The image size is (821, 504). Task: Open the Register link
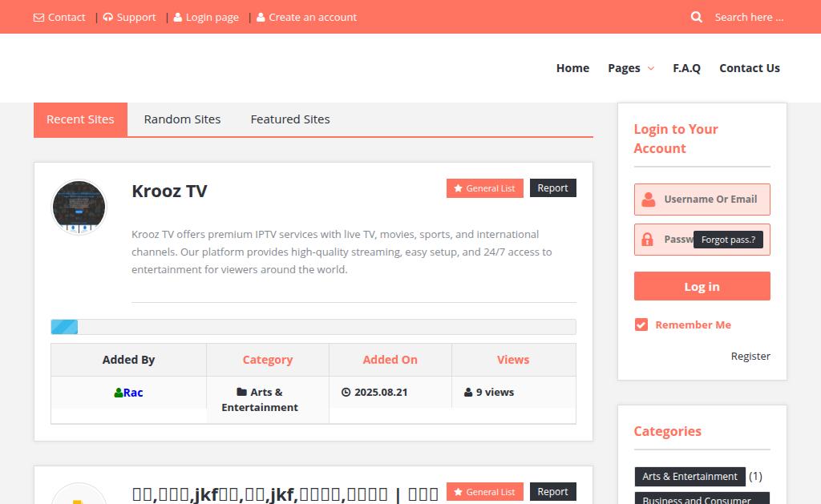tap(750, 356)
